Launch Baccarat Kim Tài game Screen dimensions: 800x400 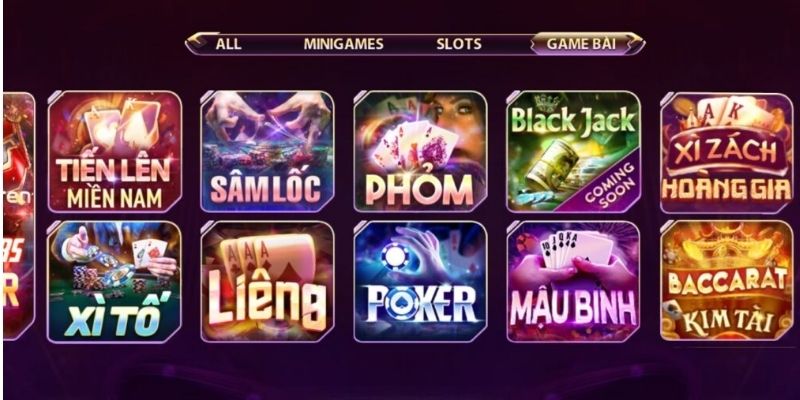click(x=727, y=281)
